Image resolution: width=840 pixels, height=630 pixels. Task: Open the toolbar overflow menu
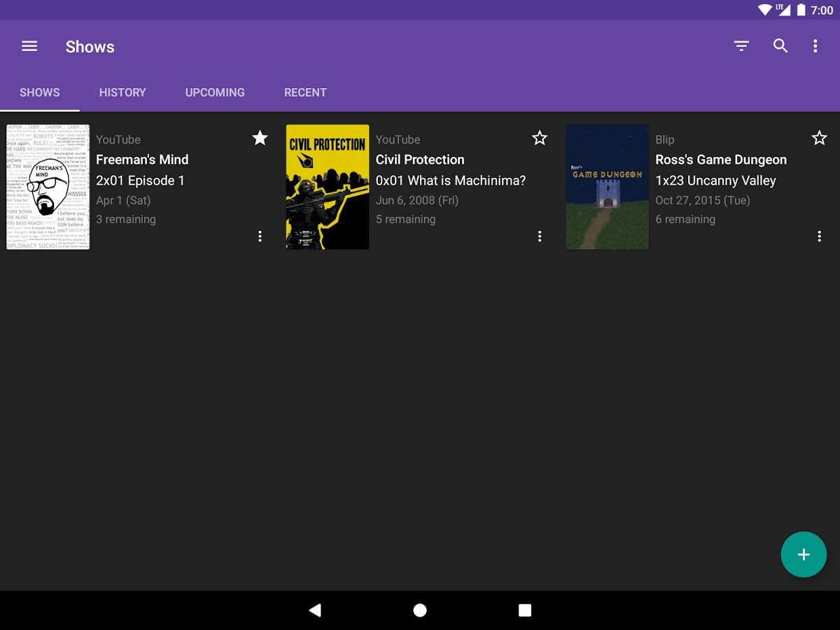point(815,46)
